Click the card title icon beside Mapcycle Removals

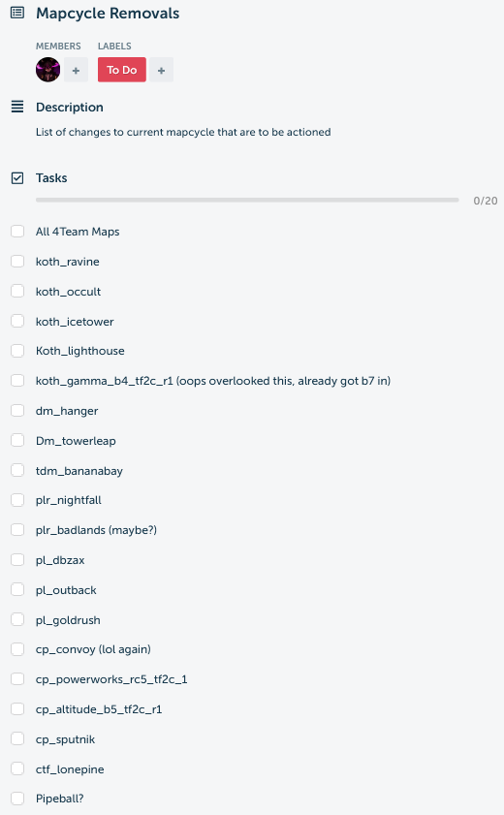pos(17,13)
